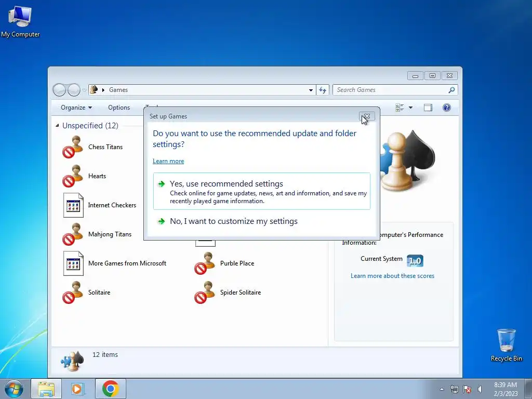The width and height of the screenshot is (532, 399).
Task: Select the Internet Checkers icon
Action: pos(73,205)
